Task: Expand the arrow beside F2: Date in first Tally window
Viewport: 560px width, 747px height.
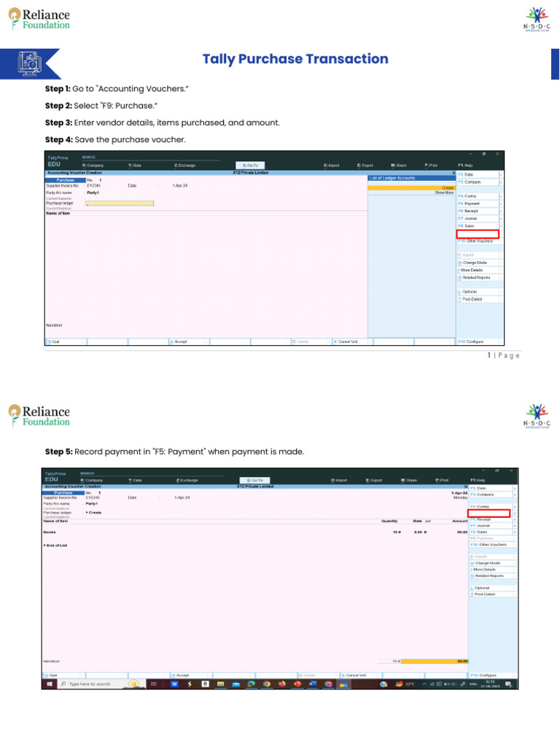Action: pyautogui.click(x=501, y=175)
